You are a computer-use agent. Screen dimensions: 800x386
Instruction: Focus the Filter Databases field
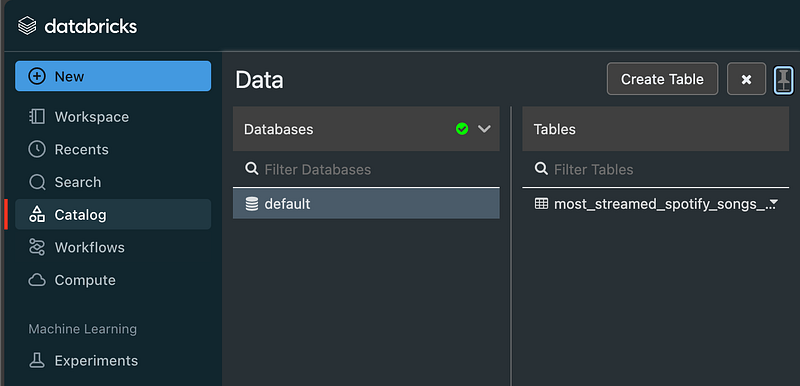point(366,169)
